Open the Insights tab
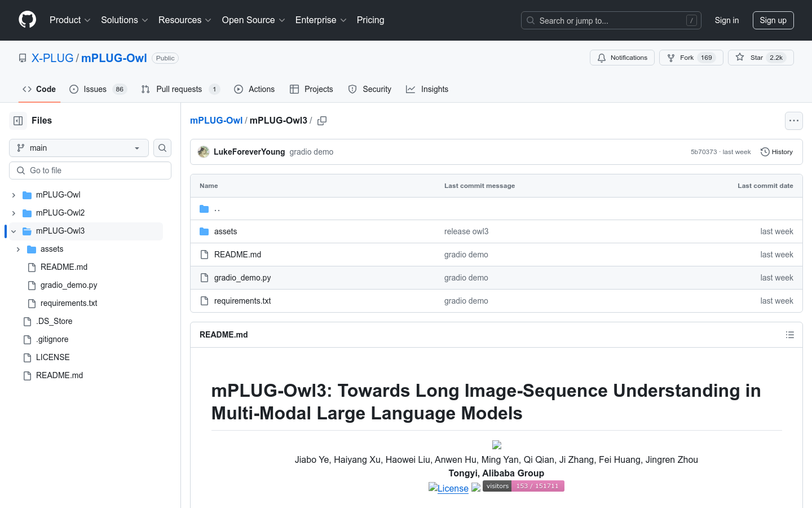 (x=427, y=89)
